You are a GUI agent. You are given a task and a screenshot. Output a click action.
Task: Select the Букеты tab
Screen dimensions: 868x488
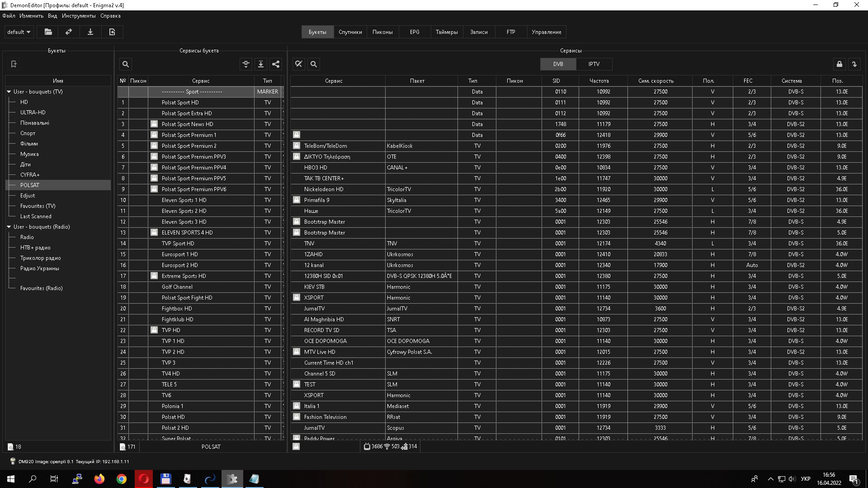tap(317, 32)
